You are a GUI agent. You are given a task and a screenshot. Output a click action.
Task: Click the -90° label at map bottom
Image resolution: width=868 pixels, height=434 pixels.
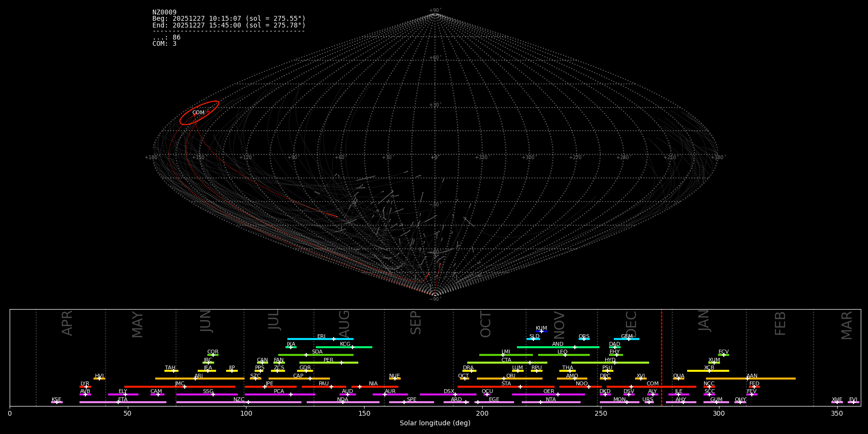point(434,299)
